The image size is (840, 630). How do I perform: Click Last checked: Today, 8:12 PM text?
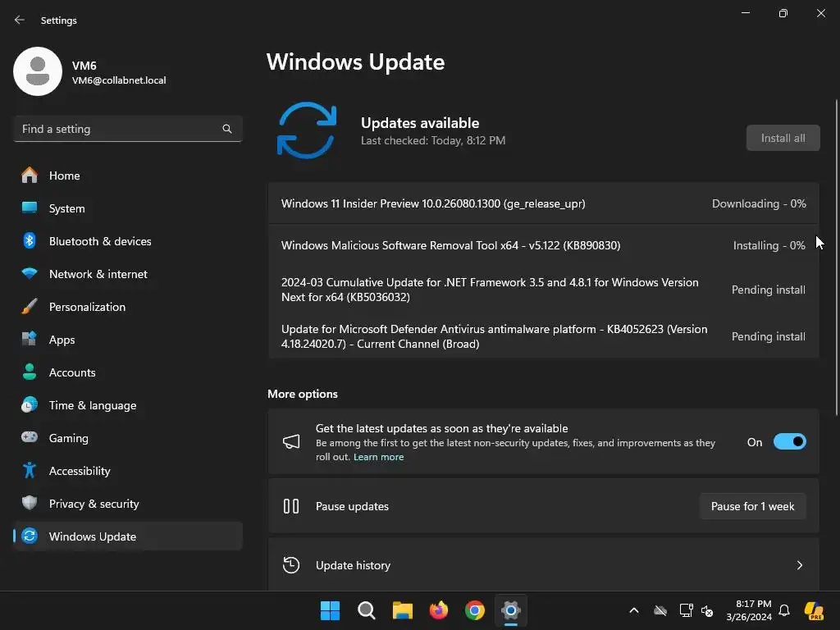[x=433, y=140]
